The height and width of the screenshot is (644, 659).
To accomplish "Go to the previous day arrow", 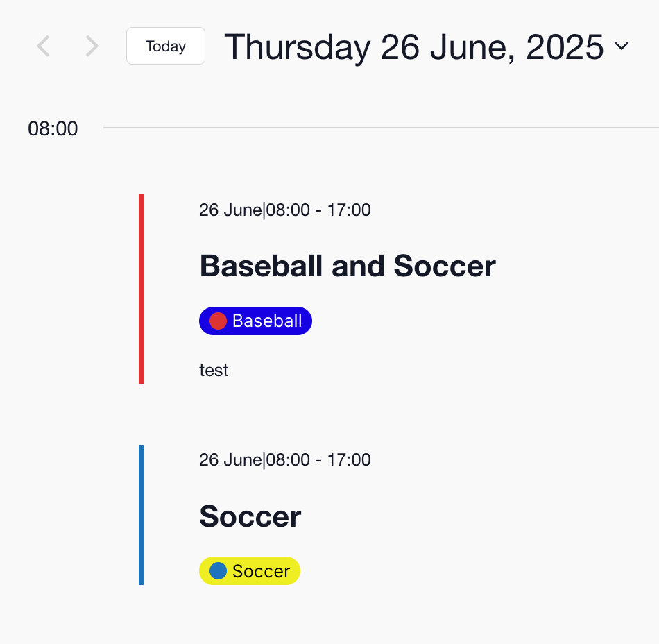I will (x=44, y=46).
